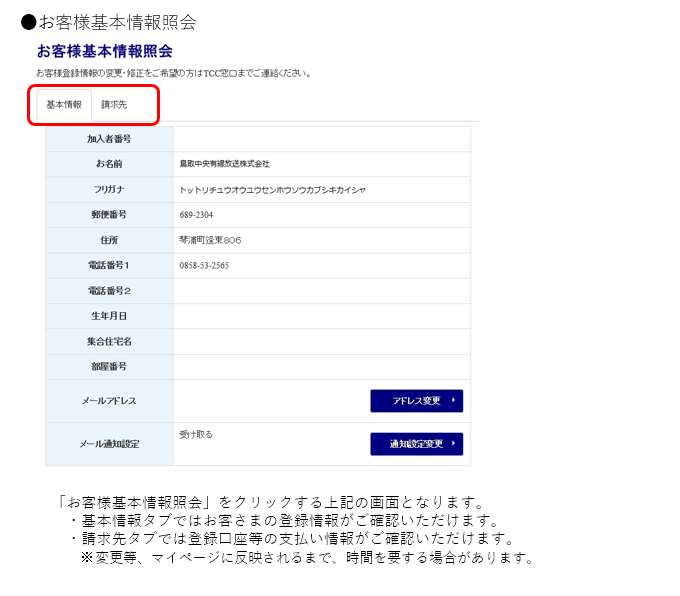Select the お名前 row label
Screen dimensions: 680x596
point(109,164)
